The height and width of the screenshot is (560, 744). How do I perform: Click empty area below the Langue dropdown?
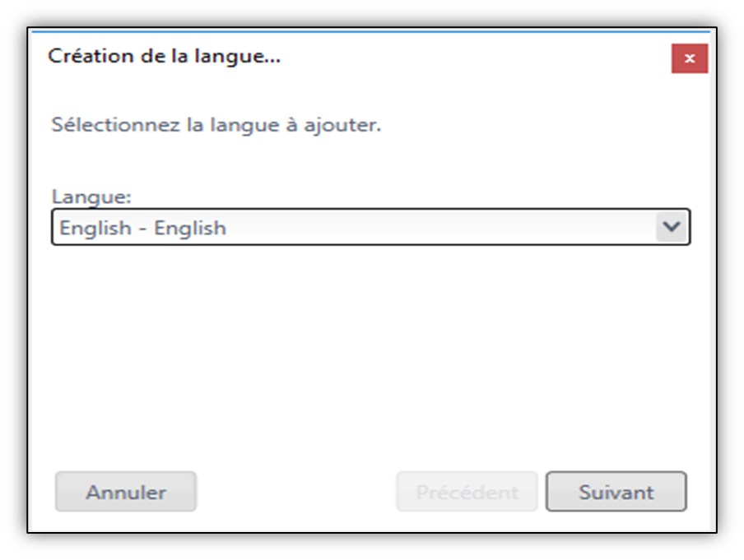(370, 355)
